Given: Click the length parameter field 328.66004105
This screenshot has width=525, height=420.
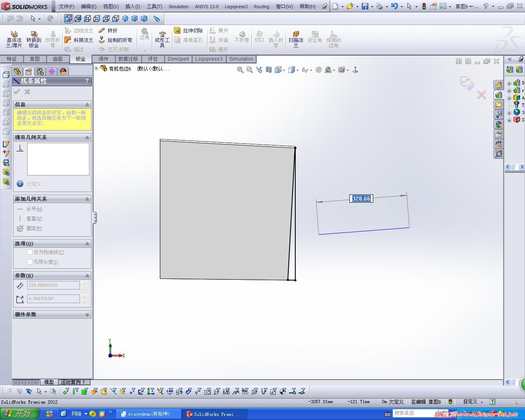Looking at the screenshot, I should pyautogui.click(x=53, y=285).
